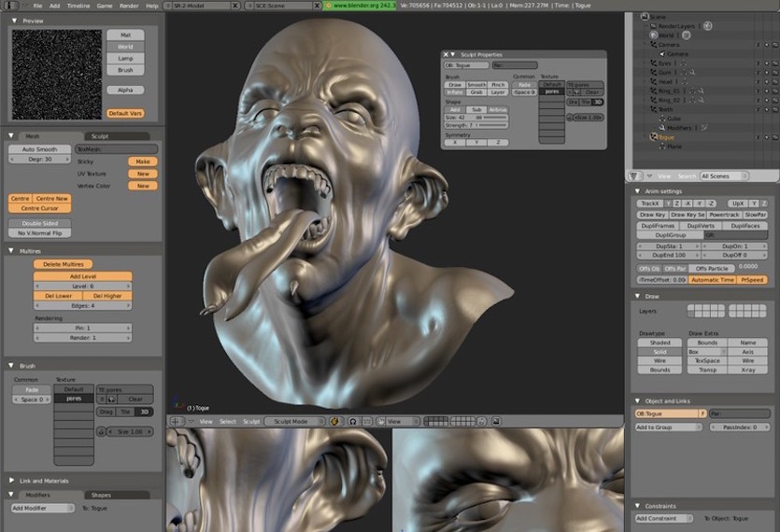Close the floating Sculpt Properties panel
The height and width of the screenshot is (532, 780).
pos(447,55)
